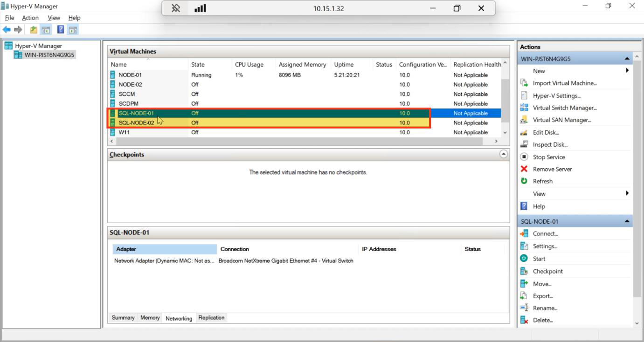
Task: Click the remote session pin icon
Action: 176,8
